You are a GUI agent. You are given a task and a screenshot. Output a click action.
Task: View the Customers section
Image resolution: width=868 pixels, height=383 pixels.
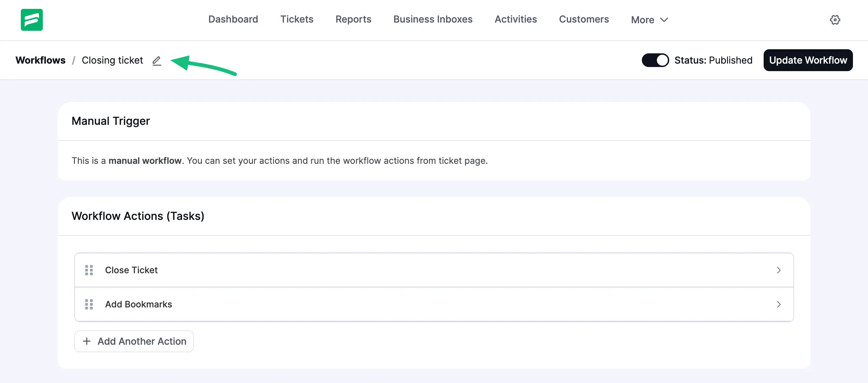pyautogui.click(x=584, y=19)
